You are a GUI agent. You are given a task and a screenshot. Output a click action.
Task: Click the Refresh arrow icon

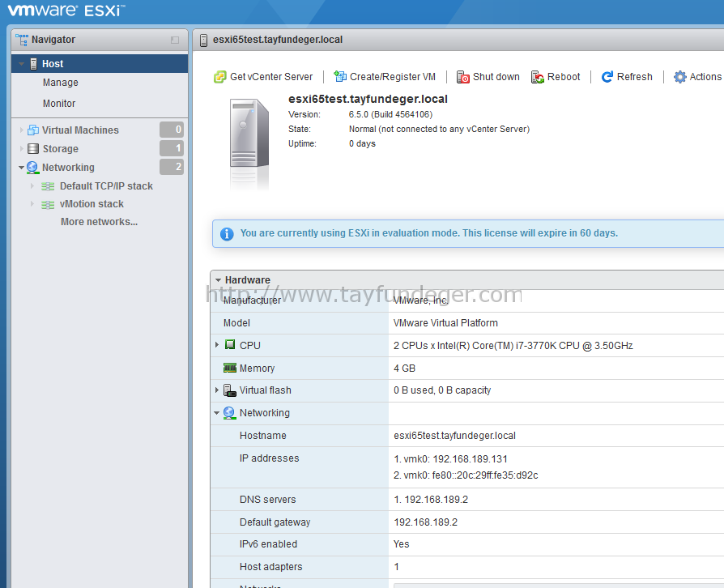pos(607,77)
